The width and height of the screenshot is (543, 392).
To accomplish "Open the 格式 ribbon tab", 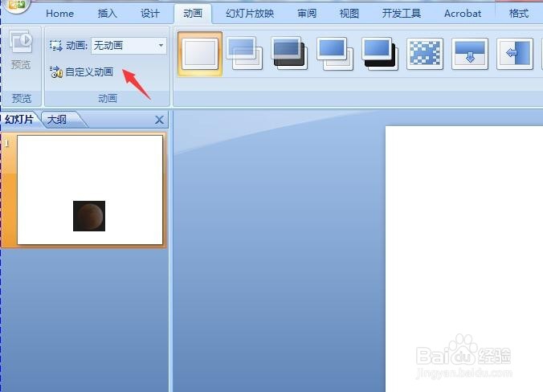I will click(519, 14).
